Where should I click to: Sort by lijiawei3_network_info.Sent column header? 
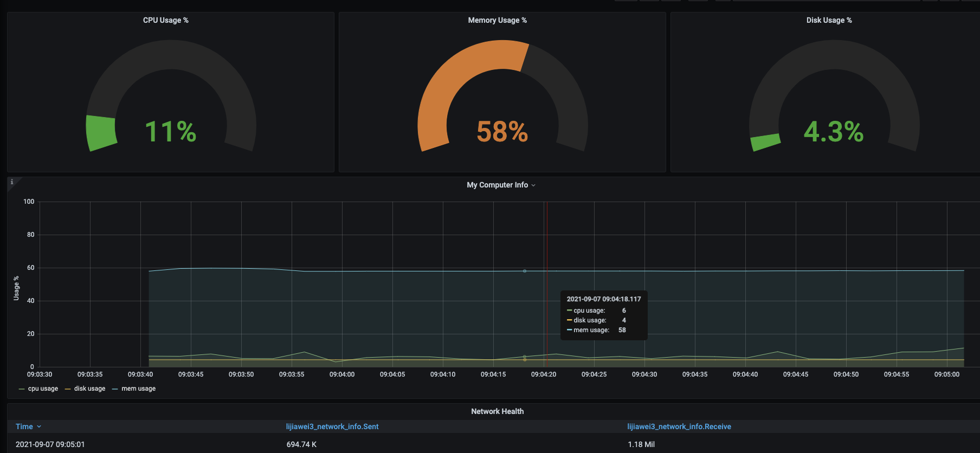click(332, 426)
